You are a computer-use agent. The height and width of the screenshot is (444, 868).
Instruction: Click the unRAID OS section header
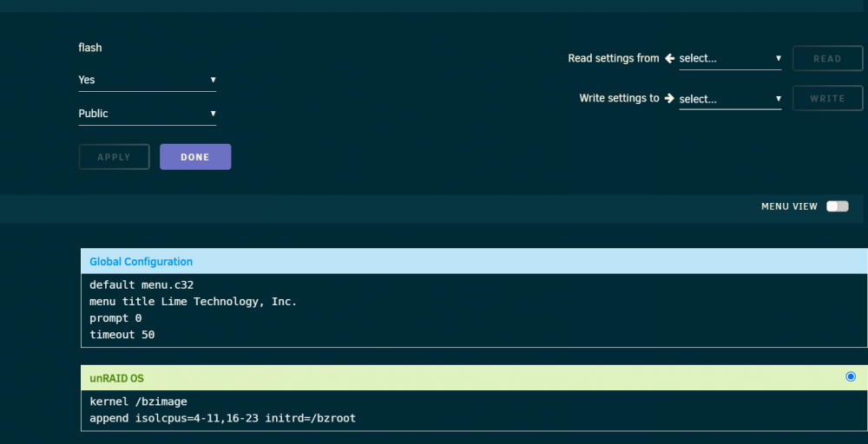point(475,378)
